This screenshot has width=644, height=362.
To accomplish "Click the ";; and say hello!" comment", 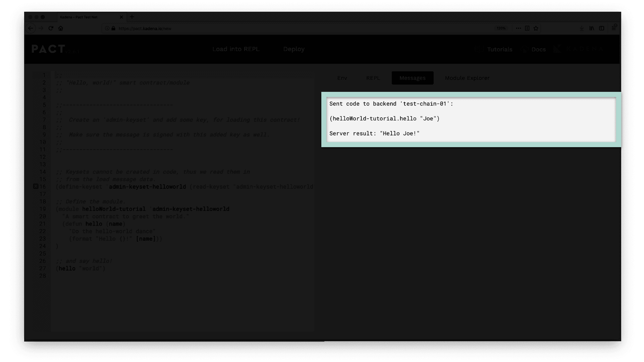I will [x=84, y=261].
